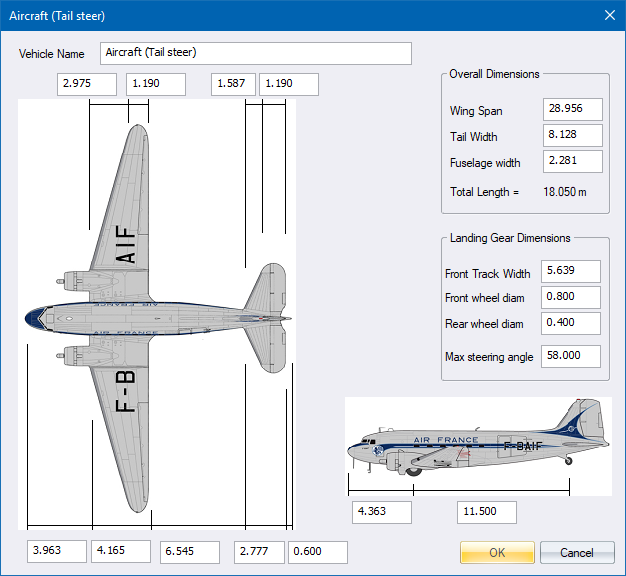The height and width of the screenshot is (576, 626).
Task: Select the Wing Span value field
Action: click(572, 110)
